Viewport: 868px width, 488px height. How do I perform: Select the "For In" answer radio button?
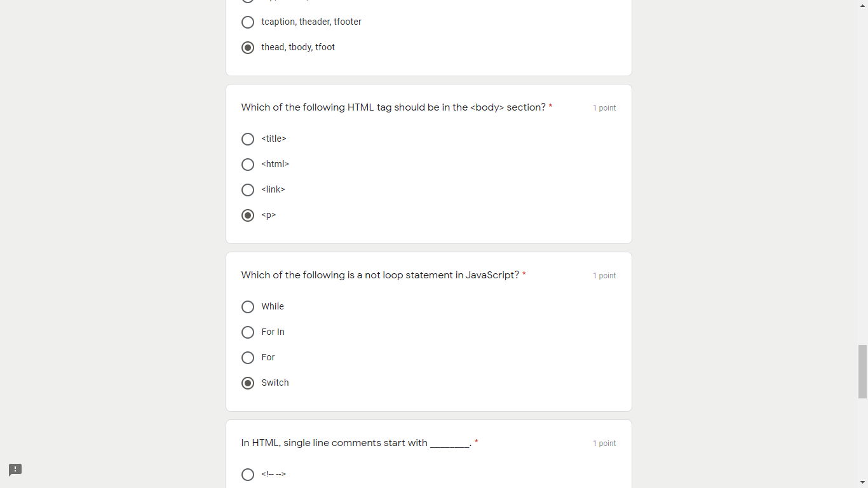[248, 332]
